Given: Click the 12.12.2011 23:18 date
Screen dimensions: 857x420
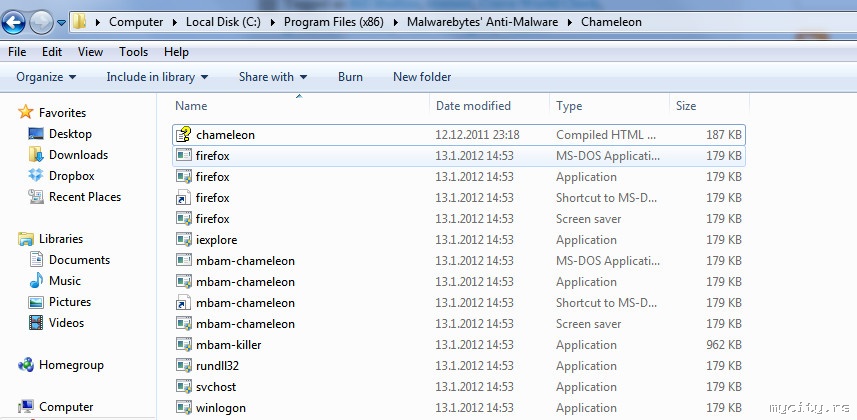Looking at the screenshot, I should [x=477, y=135].
